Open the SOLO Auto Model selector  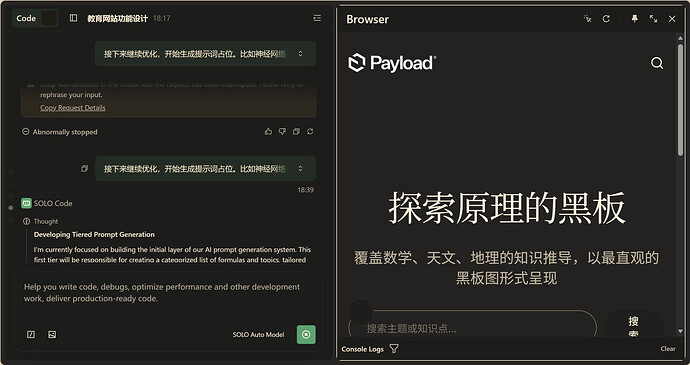coord(258,335)
